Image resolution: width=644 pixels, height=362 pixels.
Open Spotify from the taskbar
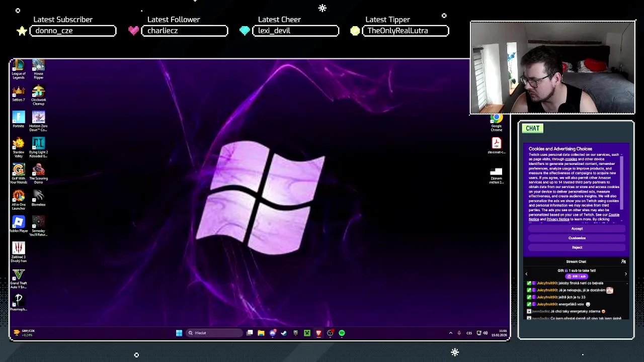point(342,333)
